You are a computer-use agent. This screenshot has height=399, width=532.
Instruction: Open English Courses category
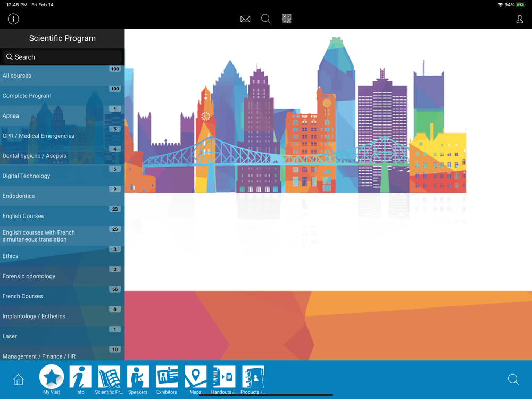tap(62, 216)
